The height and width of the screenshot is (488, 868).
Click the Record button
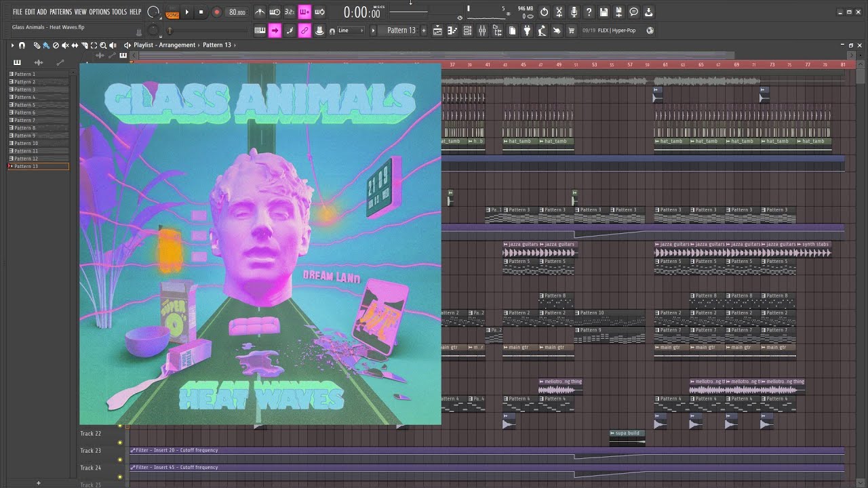(216, 12)
